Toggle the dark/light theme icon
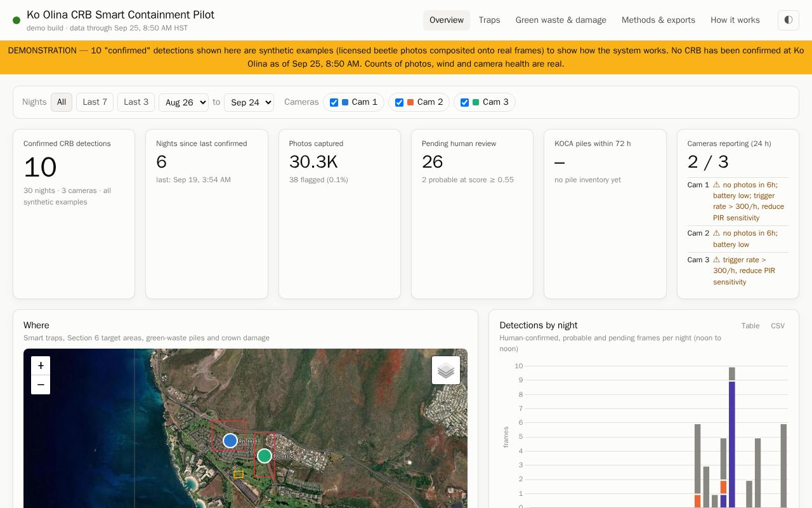 (x=789, y=20)
